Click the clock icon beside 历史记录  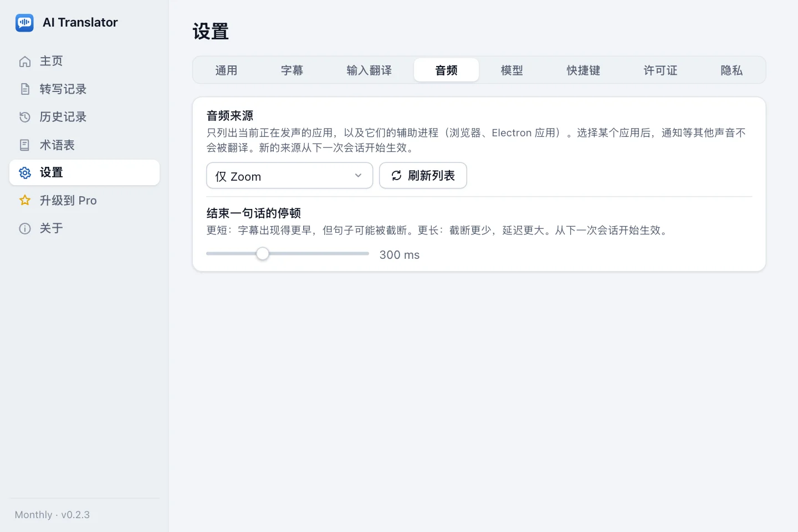(25, 117)
